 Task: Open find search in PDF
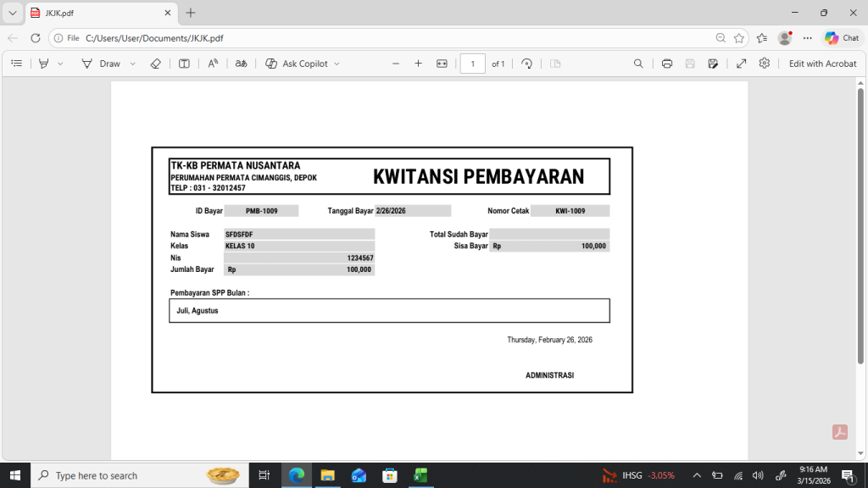tap(639, 64)
